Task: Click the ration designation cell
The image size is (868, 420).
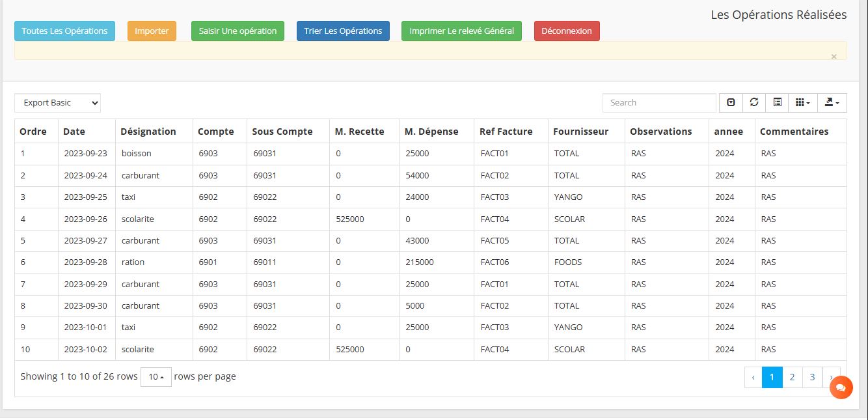Action: coord(154,262)
